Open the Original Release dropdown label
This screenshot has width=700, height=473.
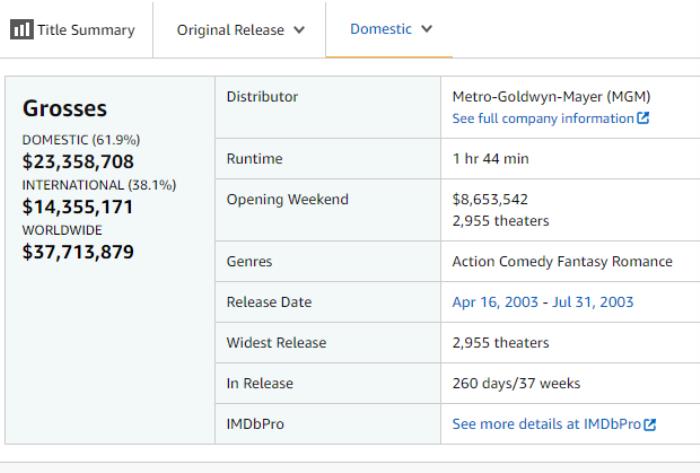click(230, 30)
